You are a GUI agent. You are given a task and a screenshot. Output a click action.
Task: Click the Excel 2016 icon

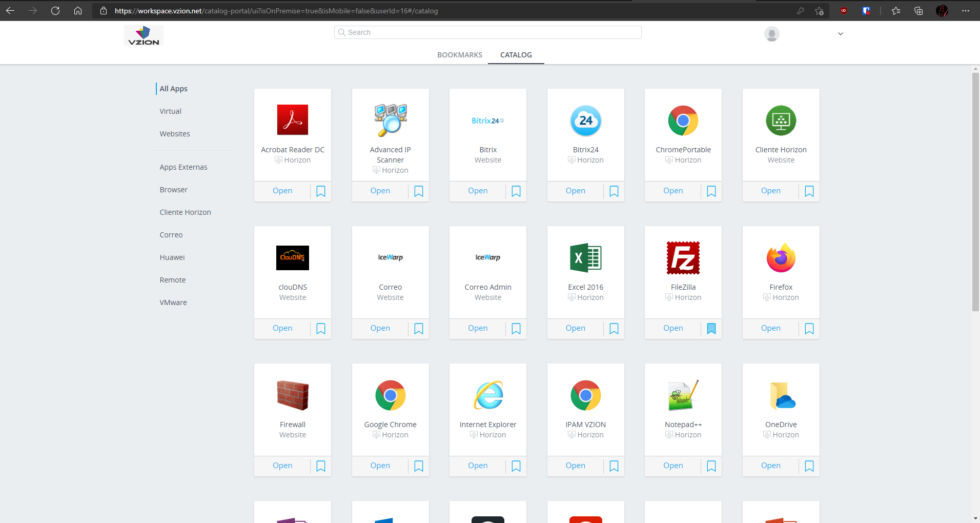[586, 258]
